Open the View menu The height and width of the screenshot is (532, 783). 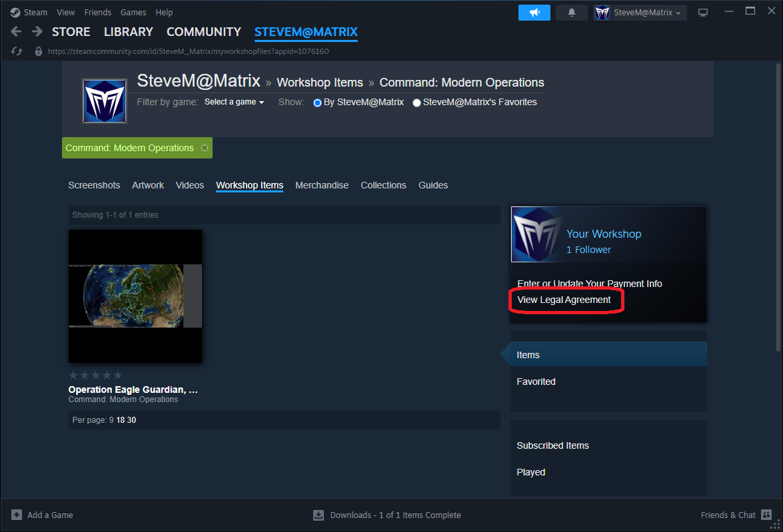pos(65,13)
